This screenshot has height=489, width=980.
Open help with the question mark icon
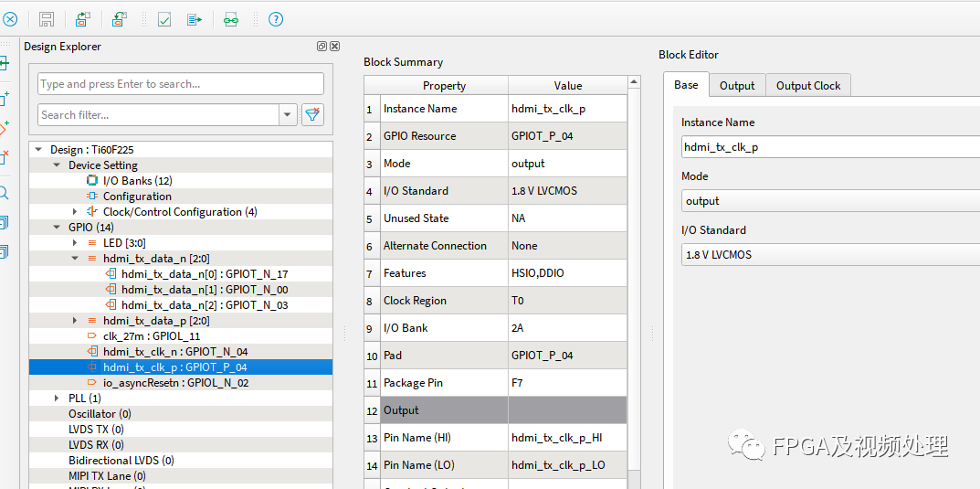point(275,19)
